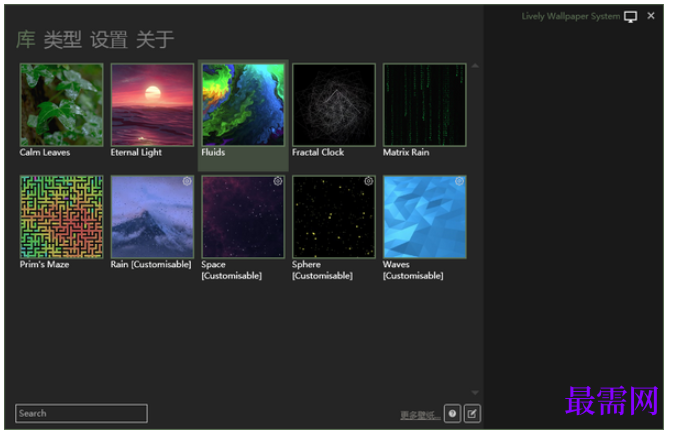677x432 pixels.
Task: Close the Lively Wallpaper window
Action: click(x=651, y=16)
